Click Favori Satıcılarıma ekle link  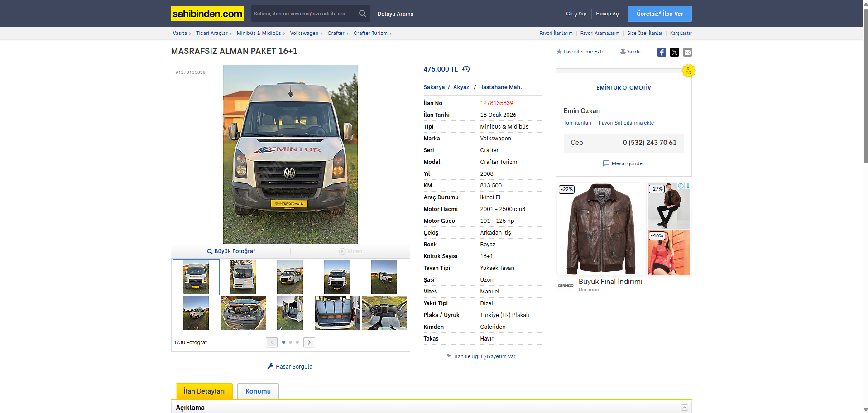(x=626, y=123)
